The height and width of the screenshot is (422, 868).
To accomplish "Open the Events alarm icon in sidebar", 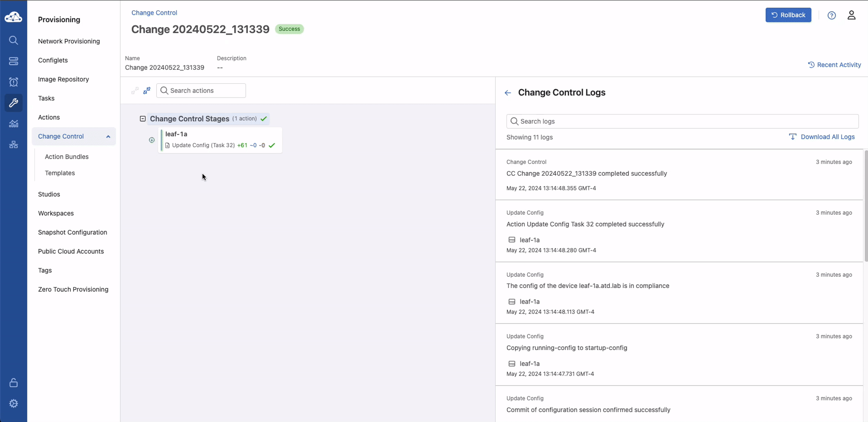I will (x=13, y=82).
